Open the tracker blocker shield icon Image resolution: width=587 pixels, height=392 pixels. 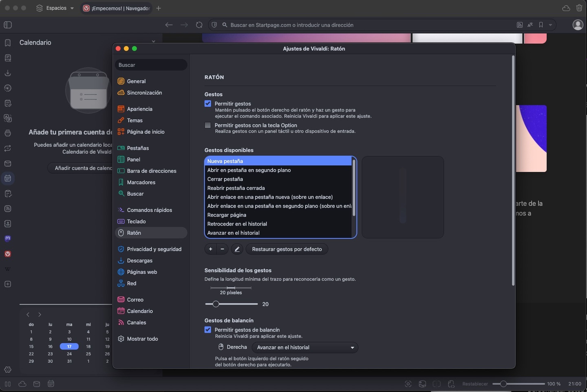pyautogui.click(x=214, y=25)
